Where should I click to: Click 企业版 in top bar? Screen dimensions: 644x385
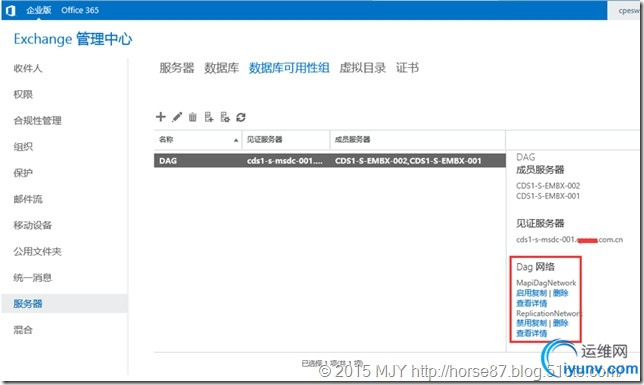[x=39, y=10]
